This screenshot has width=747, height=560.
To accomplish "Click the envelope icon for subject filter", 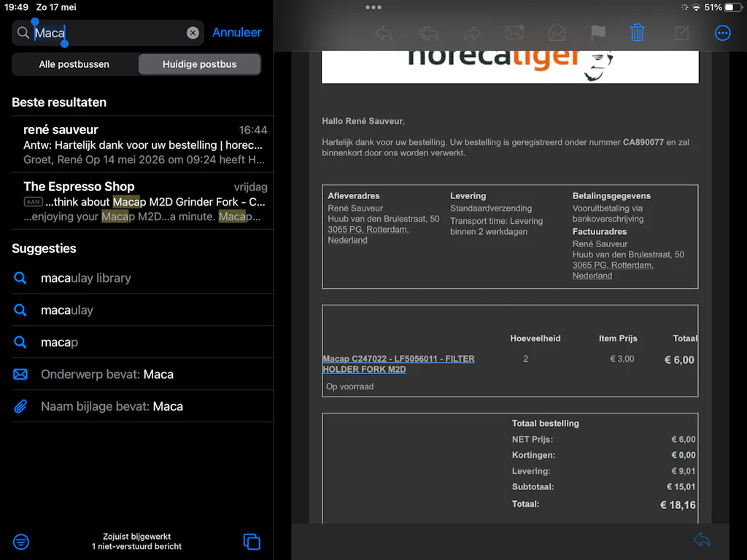I will [20, 374].
